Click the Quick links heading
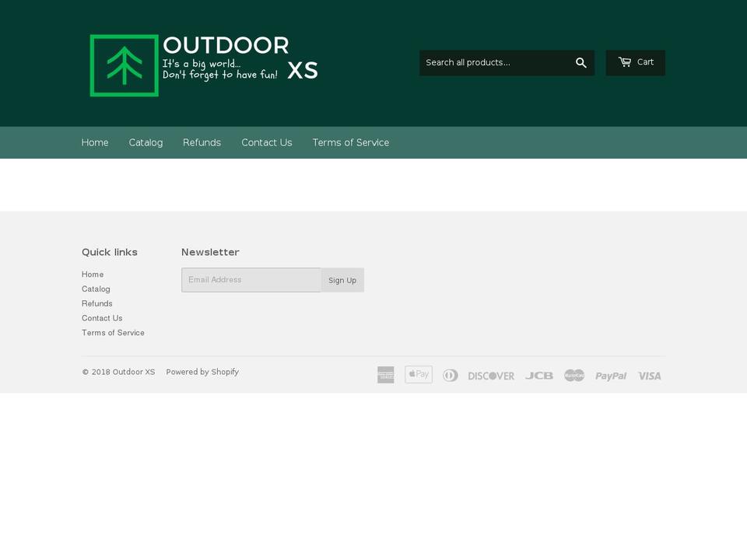The height and width of the screenshot is (560, 747). tap(110, 252)
